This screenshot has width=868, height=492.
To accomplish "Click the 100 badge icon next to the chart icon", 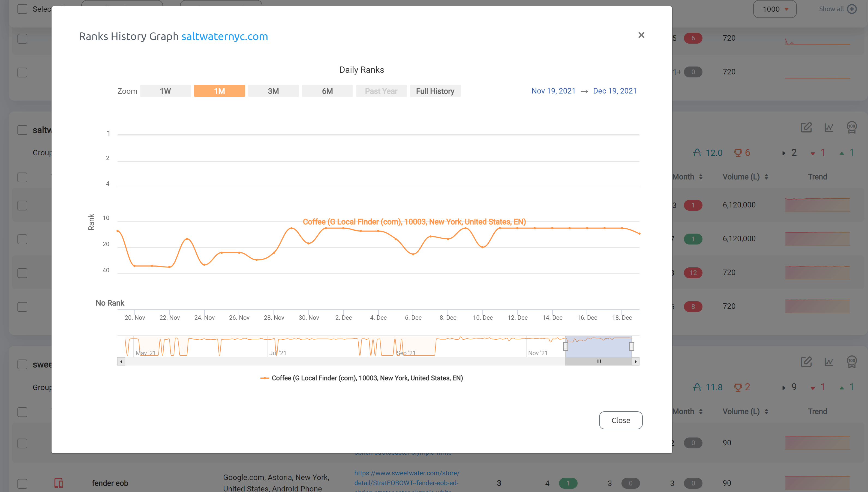I will 852,127.
